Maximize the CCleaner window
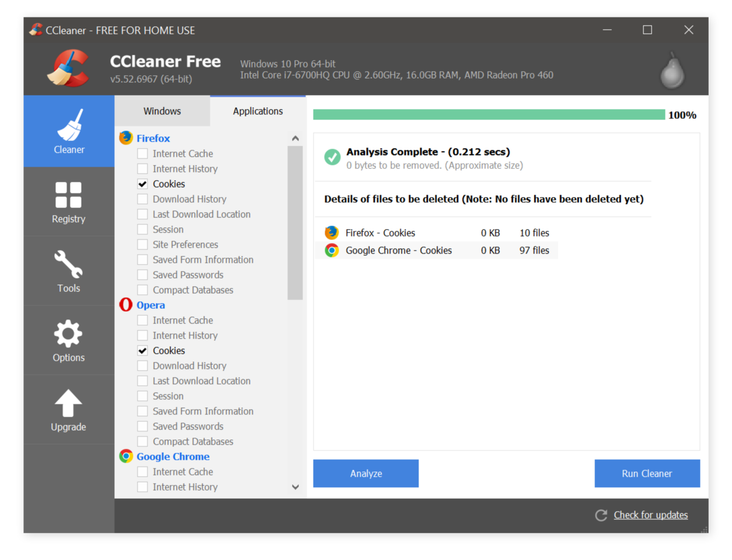 (x=647, y=30)
